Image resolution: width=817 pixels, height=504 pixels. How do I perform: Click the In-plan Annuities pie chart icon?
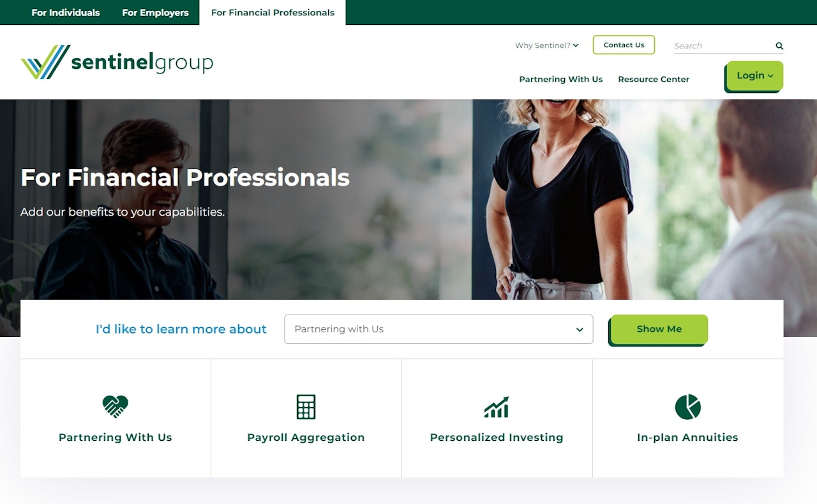tap(687, 406)
